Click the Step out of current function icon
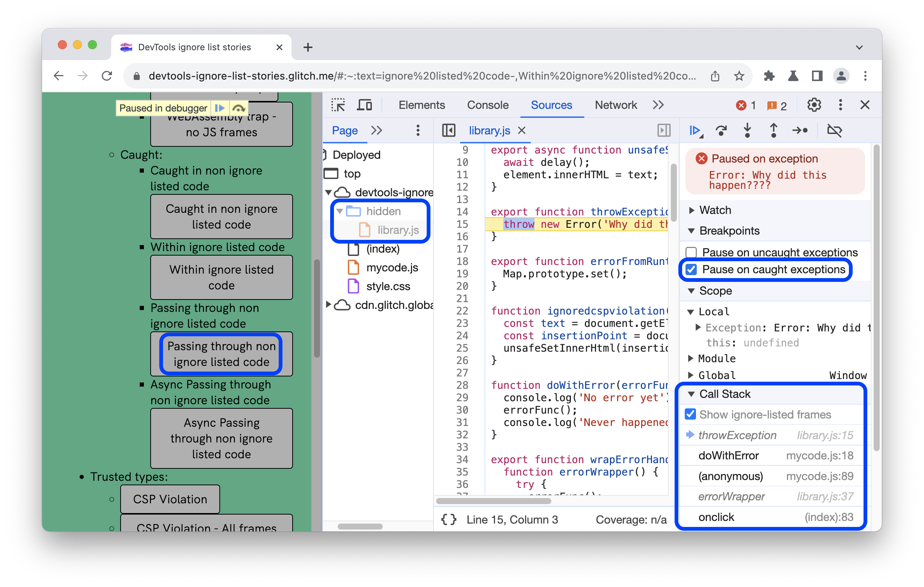924x587 pixels. (775, 131)
